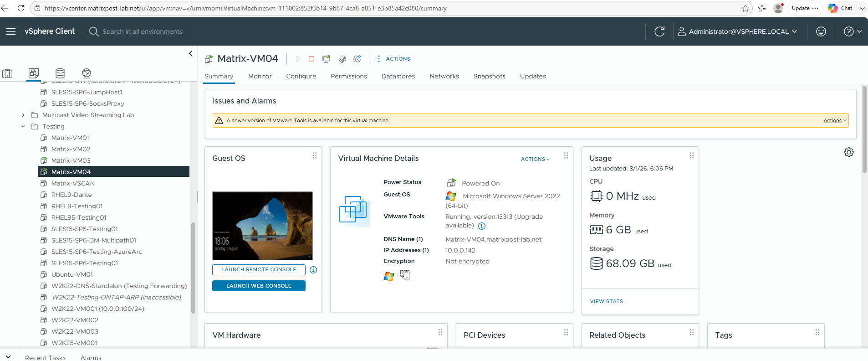Select Matrix-VM01 in the tree
The width and height of the screenshot is (868, 361).
pyautogui.click(x=70, y=138)
